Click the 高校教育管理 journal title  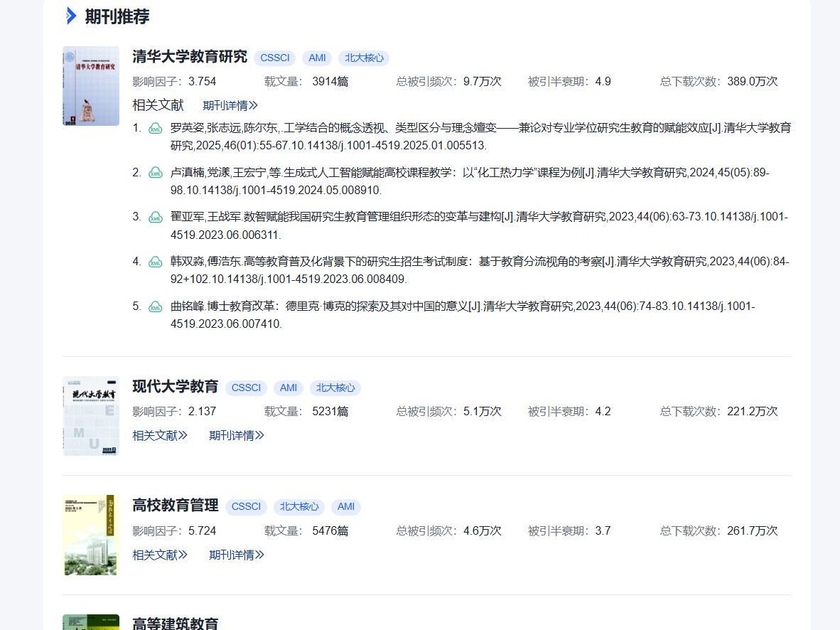point(176,506)
